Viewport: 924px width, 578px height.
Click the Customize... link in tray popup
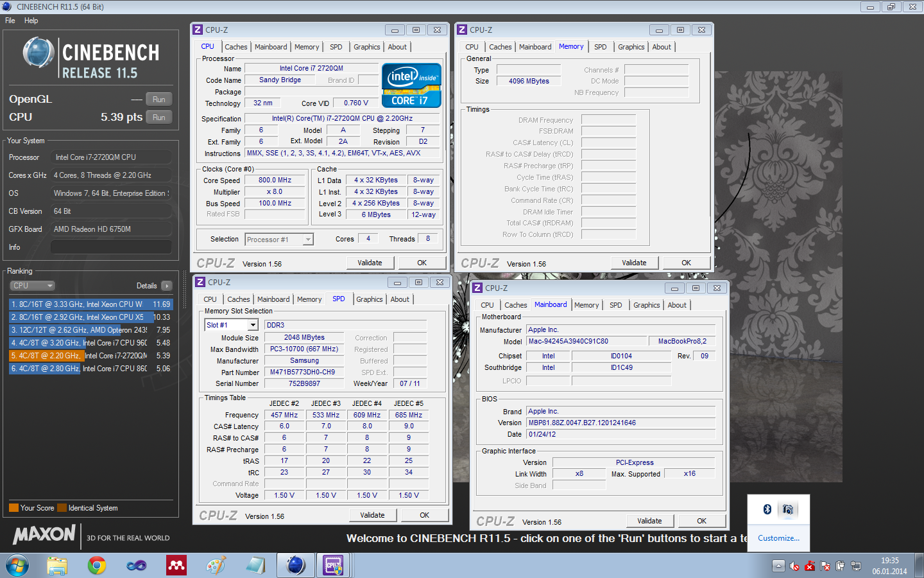(778, 538)
